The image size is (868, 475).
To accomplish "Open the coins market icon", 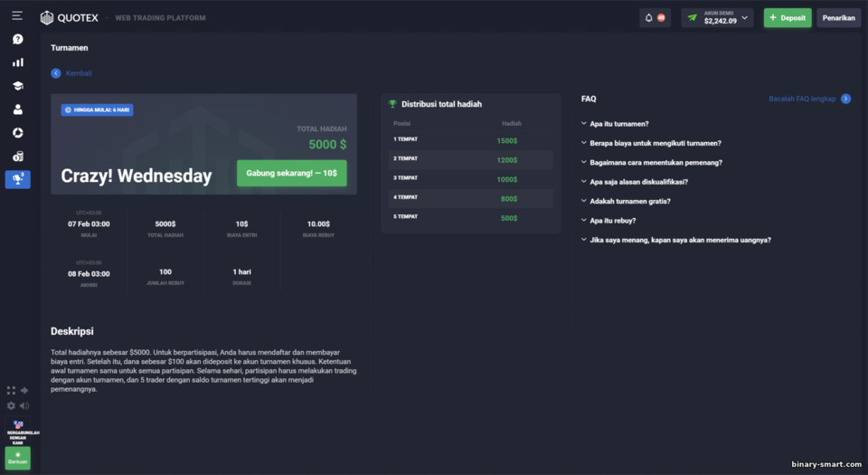I will (x=18, y=157).
